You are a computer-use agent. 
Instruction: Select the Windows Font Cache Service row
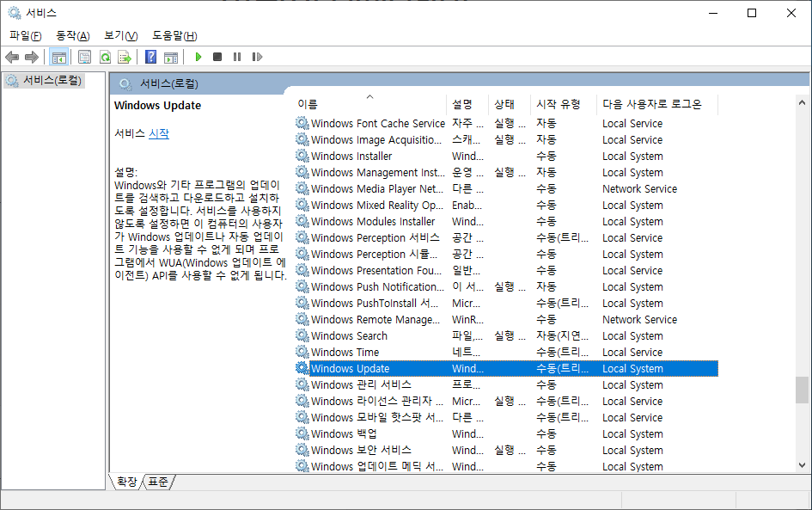[x=506, y=123]
